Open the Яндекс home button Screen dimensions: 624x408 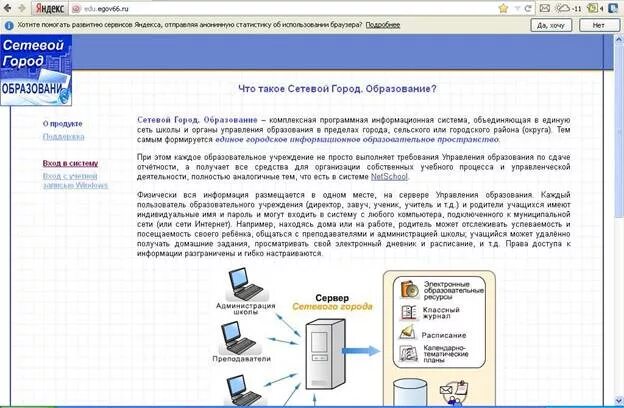tap(50, 8)
